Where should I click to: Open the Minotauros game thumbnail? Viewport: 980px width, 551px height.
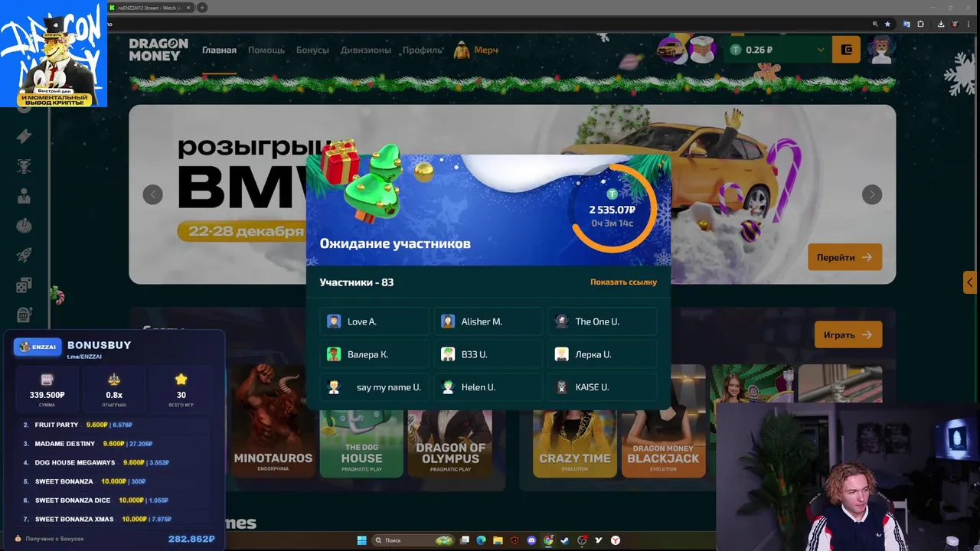[273, 421]
